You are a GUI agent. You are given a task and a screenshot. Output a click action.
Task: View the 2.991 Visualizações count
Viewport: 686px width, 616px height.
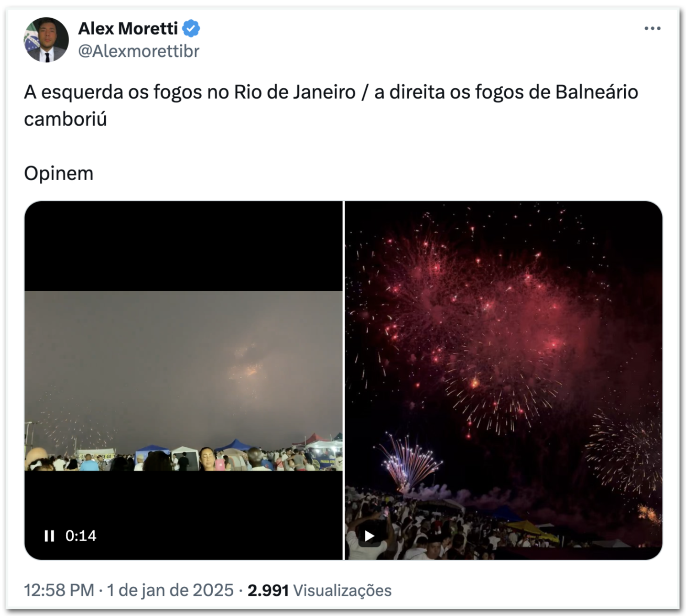point(320,590)
